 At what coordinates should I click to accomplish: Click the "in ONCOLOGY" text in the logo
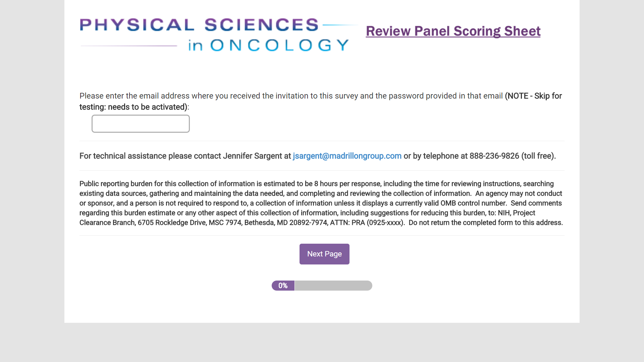[268, 45]
